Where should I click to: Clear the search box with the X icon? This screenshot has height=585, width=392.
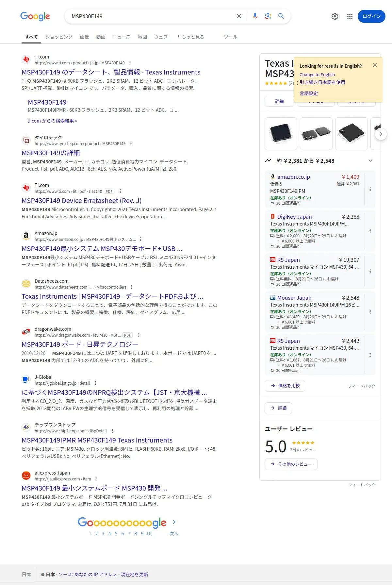click(x=239, y=16)
